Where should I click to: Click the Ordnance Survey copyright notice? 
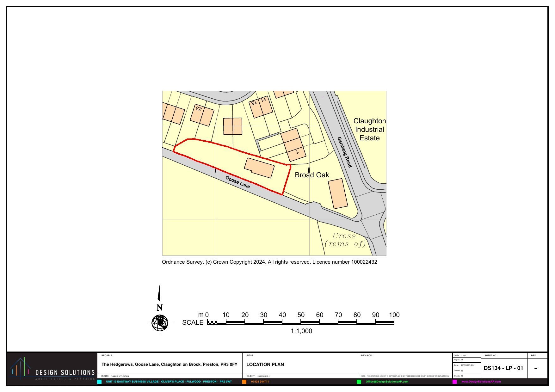tap(269, 262)
